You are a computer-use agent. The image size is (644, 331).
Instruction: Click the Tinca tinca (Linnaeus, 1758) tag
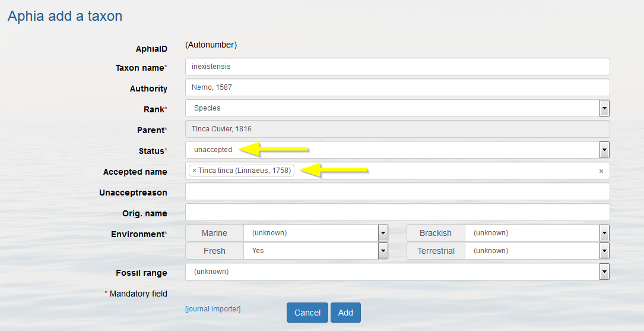[245, 171]
